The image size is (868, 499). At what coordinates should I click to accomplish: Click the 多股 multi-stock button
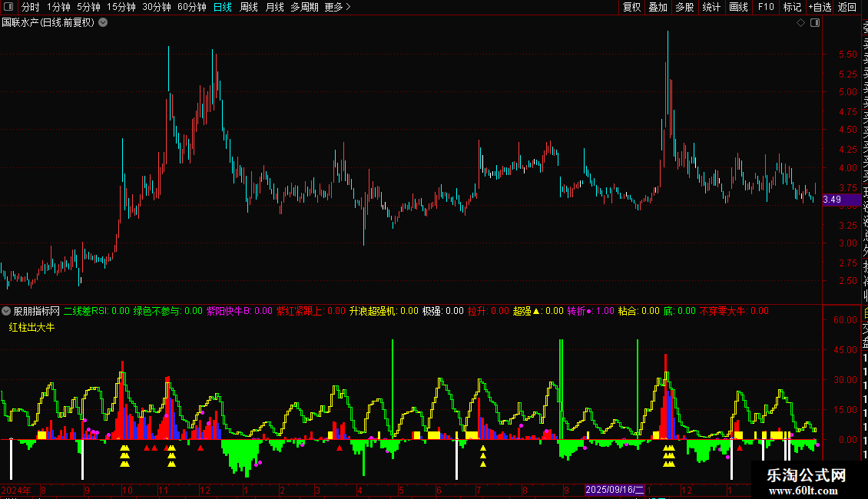click(x=684, y=7)
